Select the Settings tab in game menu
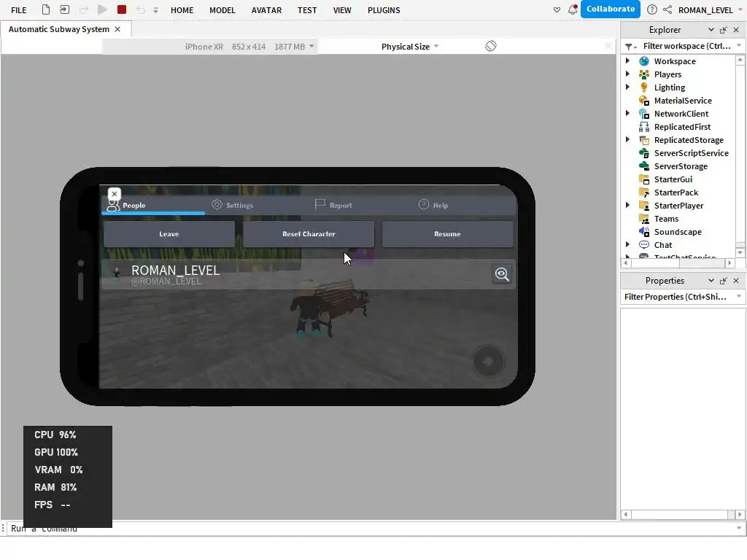 click(x=232, y=205)
